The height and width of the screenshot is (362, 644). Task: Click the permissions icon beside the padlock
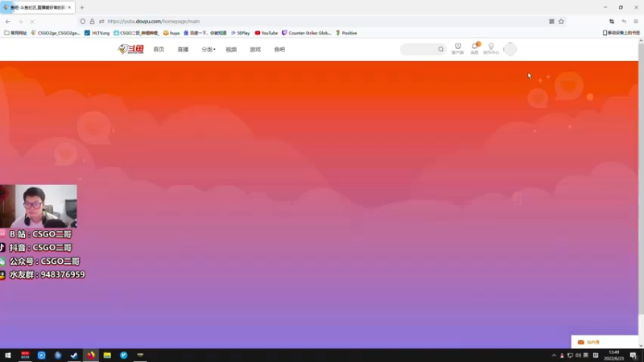[x=101, y=22]
